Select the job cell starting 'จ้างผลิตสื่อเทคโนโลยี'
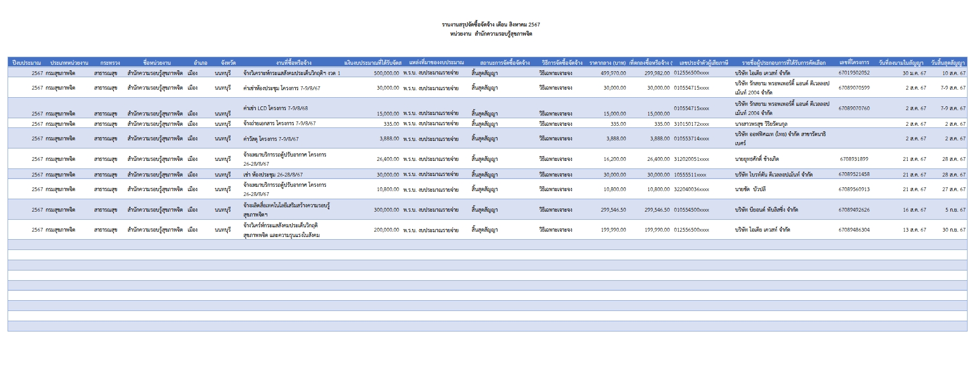Viewport: 980px width, 372px height. click(x=287, y=209)
